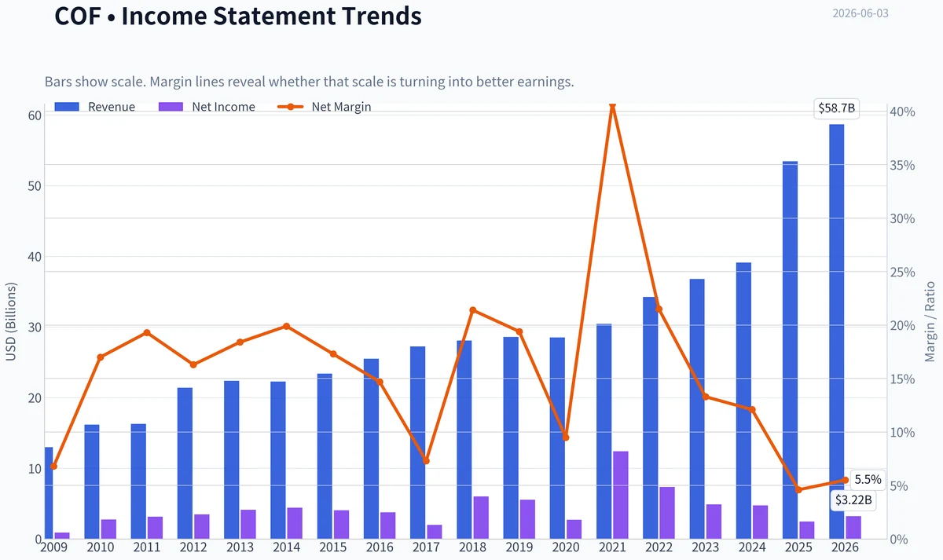Click the 2020 Net Margin data point

coord(566,437)
